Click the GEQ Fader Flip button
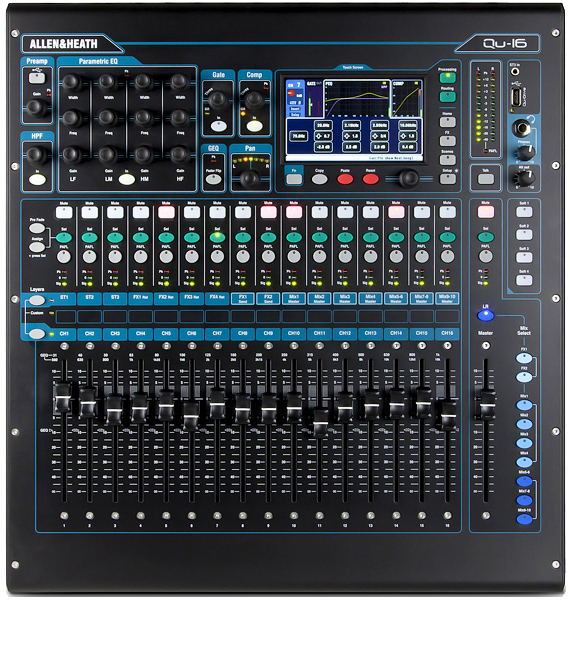The width and height of the screenshot is (570, 648). tap(213, 179)
